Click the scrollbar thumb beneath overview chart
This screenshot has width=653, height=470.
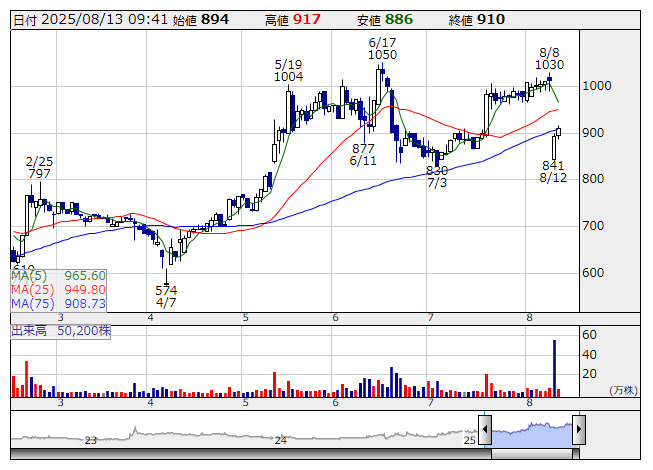coord(531,453)
